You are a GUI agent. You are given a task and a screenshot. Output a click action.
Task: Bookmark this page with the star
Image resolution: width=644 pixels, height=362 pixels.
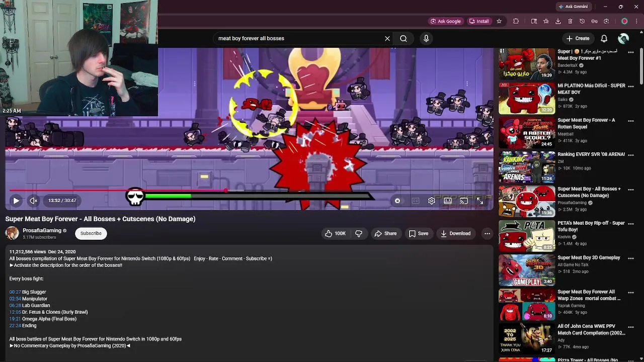tap(499, 21)
